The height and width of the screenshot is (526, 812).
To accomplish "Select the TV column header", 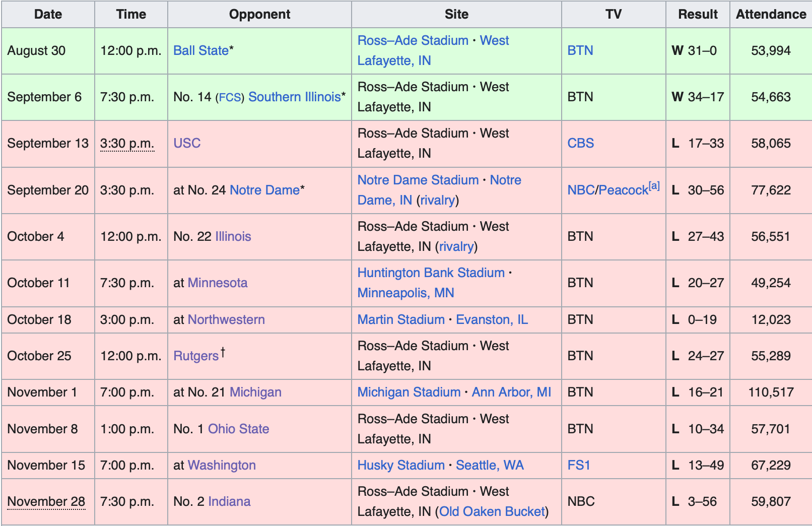I will point(614,14).
